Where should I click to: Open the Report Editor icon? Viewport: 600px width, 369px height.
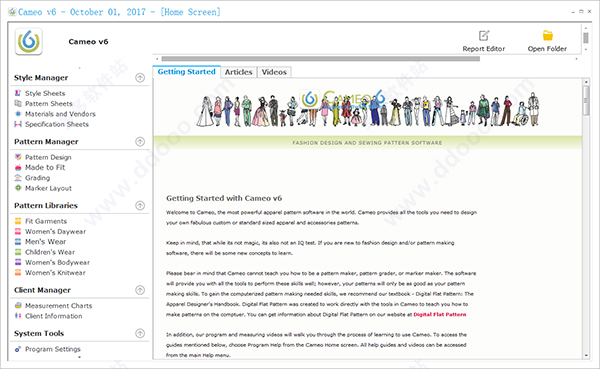click(x=484, y=36)
